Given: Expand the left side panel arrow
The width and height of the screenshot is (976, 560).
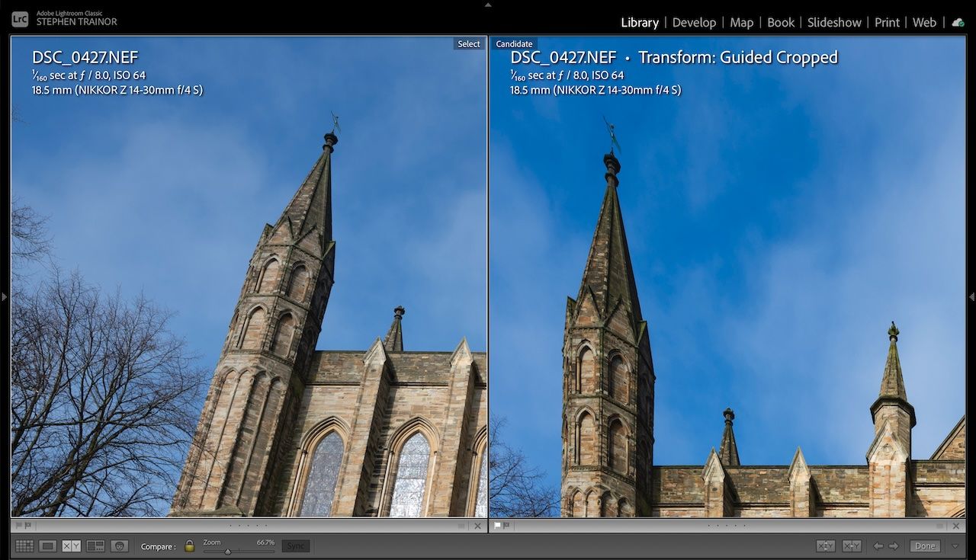Looking at the screenshot, I should 4,298.
